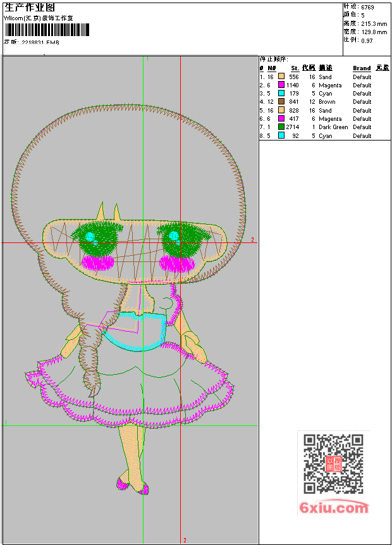Viewport: 392px width, 545px height.
Task: Click the 'Brand' column header
Action: click(362, 68)
